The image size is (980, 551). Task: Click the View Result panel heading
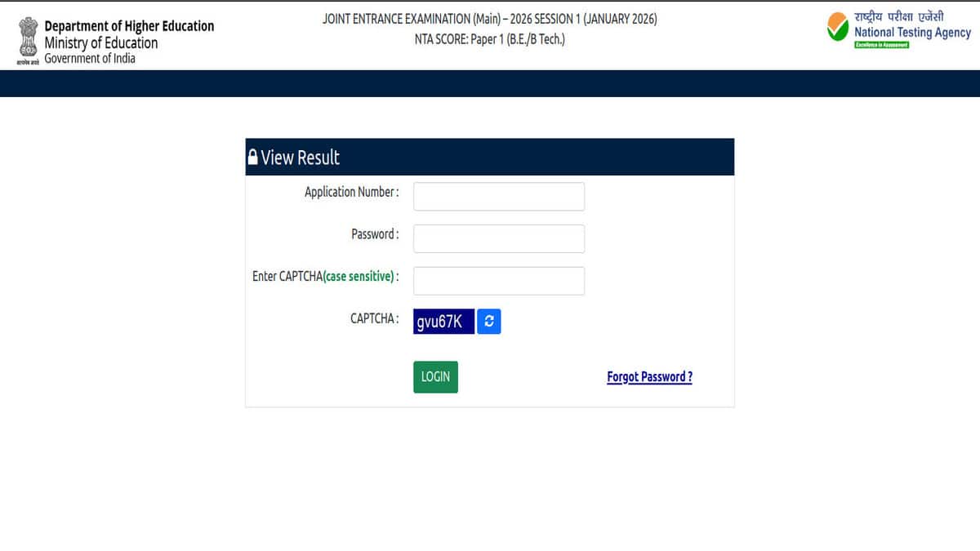pos(301,158)
